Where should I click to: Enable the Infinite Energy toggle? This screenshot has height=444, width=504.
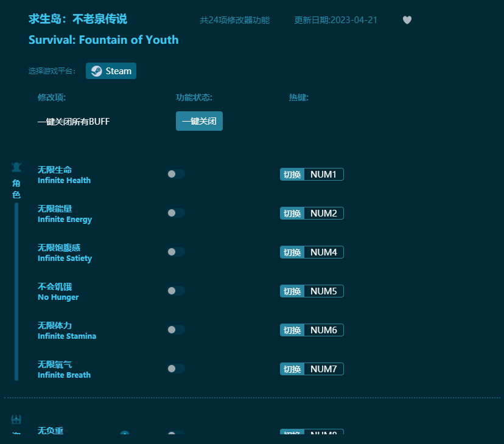[x=176, y=212]
